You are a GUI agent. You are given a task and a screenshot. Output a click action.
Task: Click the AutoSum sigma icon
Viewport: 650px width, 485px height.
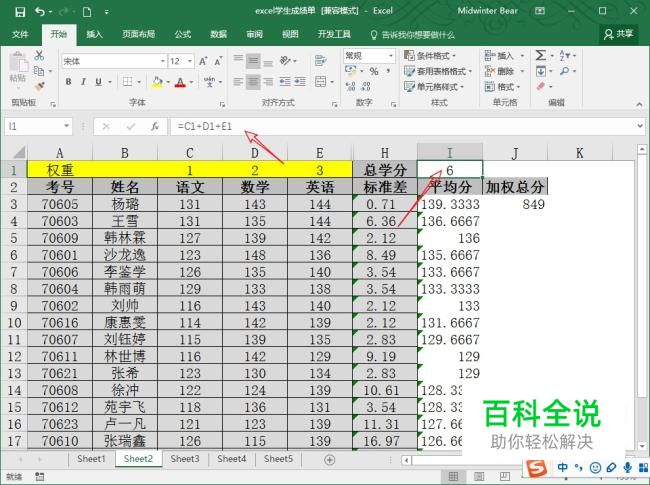click(541, 55)
